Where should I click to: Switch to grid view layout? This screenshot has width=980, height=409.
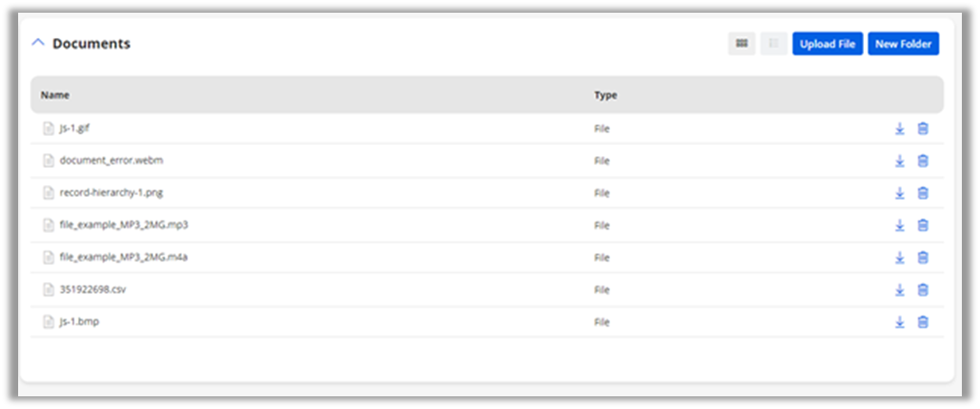click(742, 44)
